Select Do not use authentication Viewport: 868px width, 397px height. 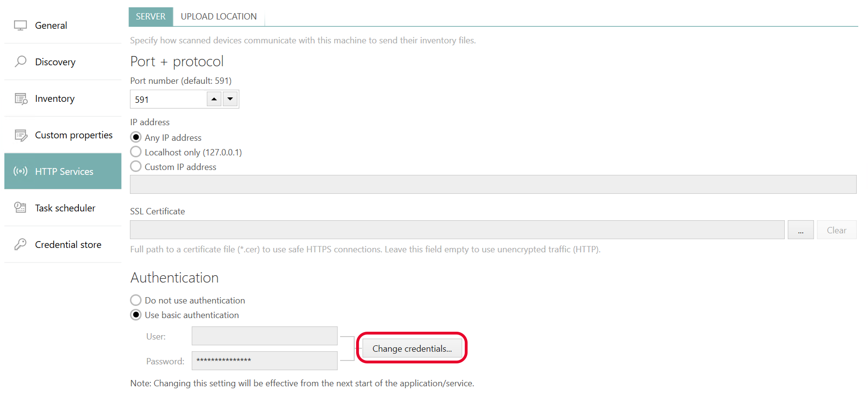tap(136, 300)
